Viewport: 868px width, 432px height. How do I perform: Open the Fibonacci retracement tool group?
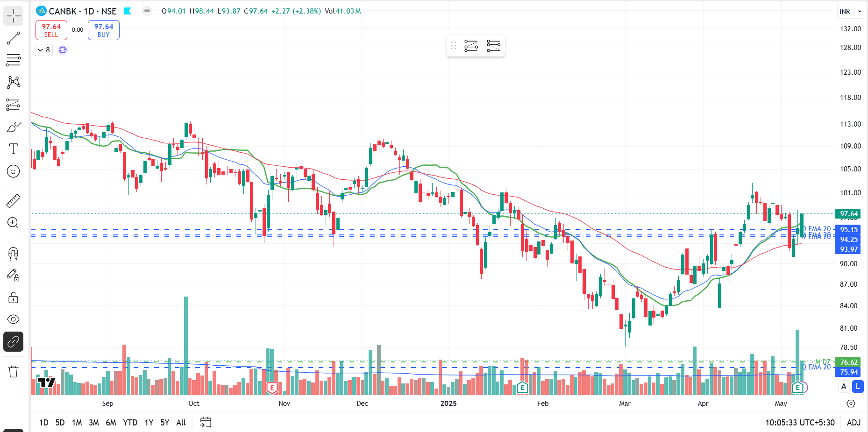(14, 60)
